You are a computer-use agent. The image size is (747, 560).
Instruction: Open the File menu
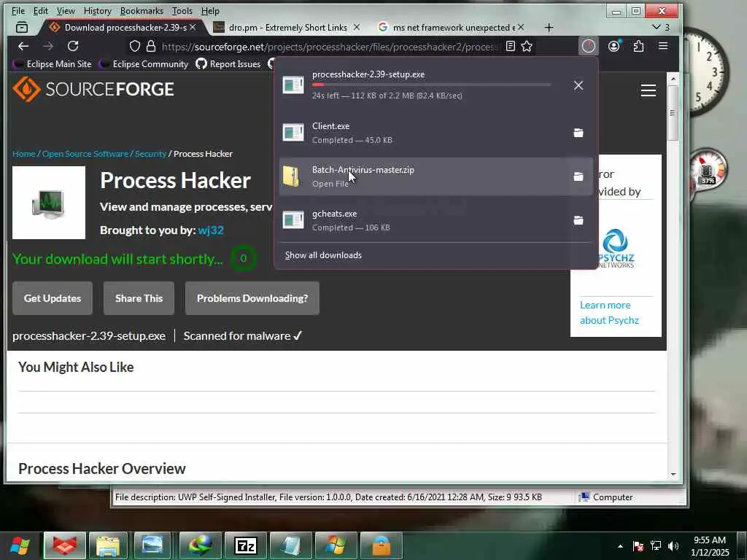point(18,10)
